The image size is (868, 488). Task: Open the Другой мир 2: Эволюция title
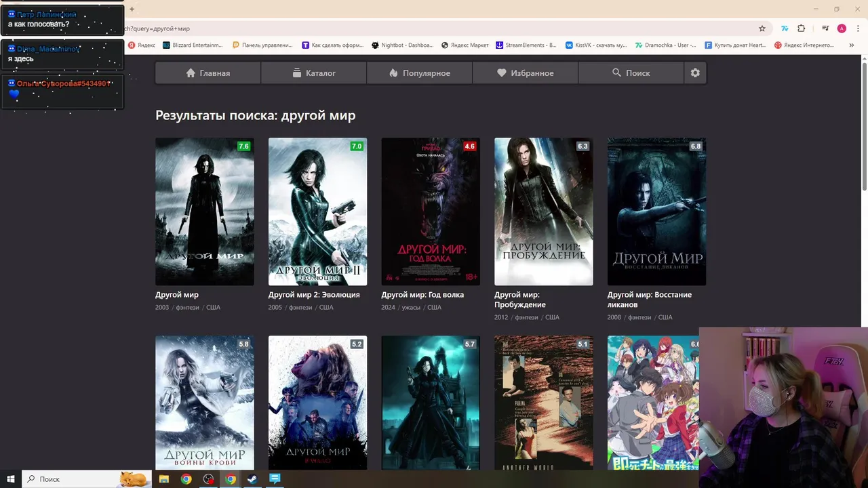[x=314, y=295]
